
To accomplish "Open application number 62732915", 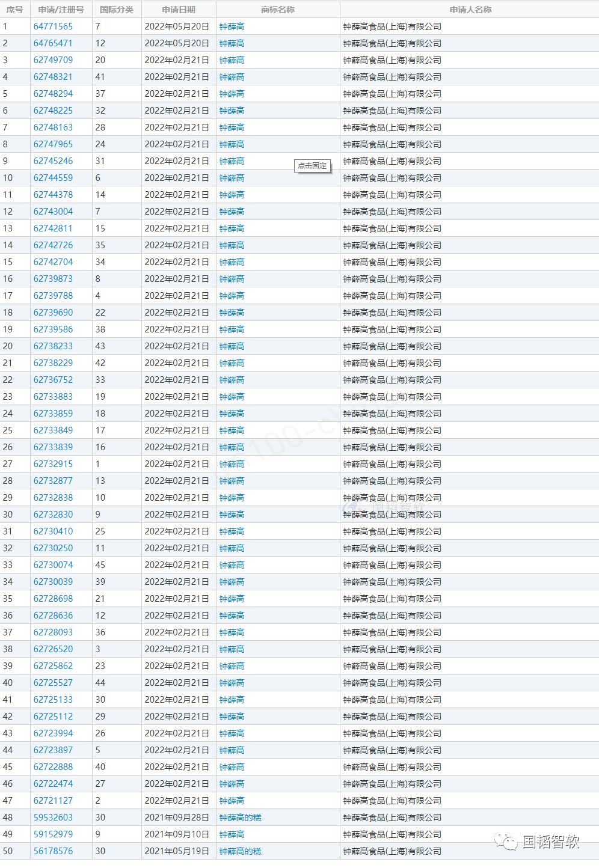I will (x=53, y=464).
